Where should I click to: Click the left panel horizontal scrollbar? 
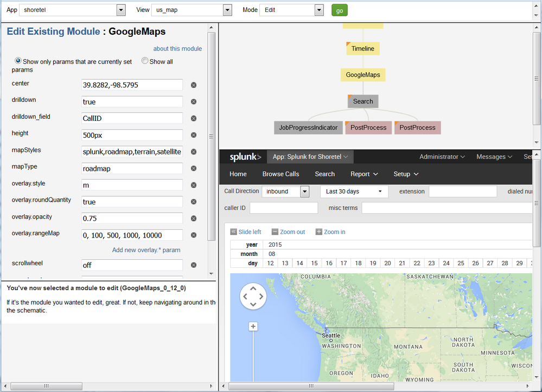click(x=46, y=386)
